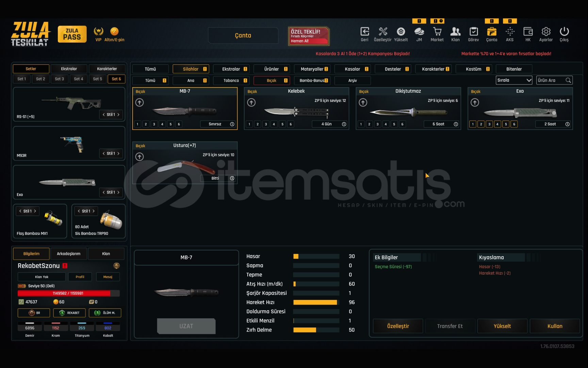
Task: Click next style arrow for M93R
Action: click(x=118, y=153)
